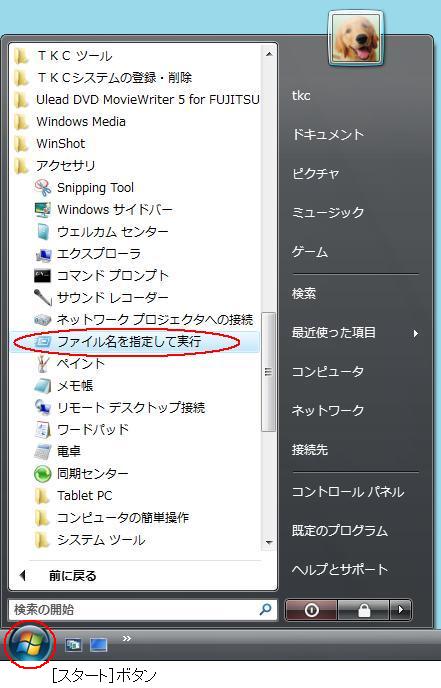The width and height of the screenshot is (441, 688).
Task: Open shutdown options arrow next to lock
Action: click(x=401, y=610)
